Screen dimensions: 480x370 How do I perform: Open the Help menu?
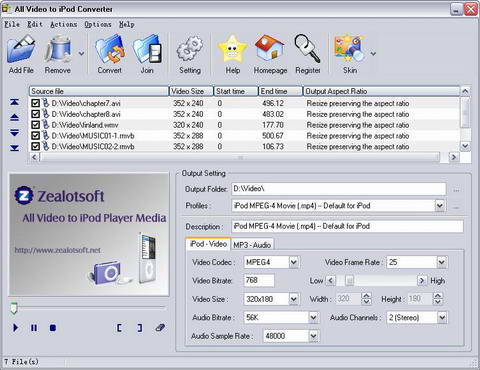[127, 24]
